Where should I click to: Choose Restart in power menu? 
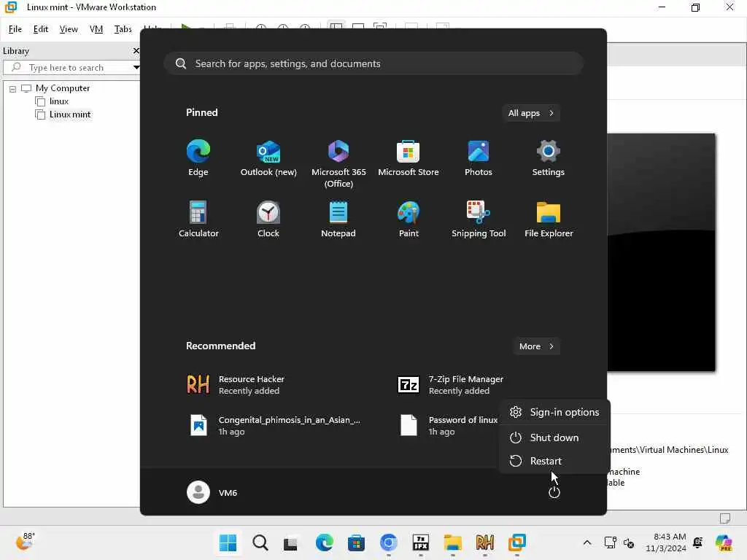click(554, 461)
